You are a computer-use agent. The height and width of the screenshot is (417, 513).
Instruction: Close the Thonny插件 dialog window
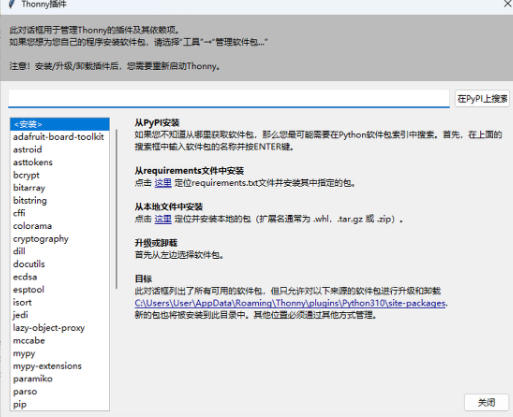(x=507, y=4)
